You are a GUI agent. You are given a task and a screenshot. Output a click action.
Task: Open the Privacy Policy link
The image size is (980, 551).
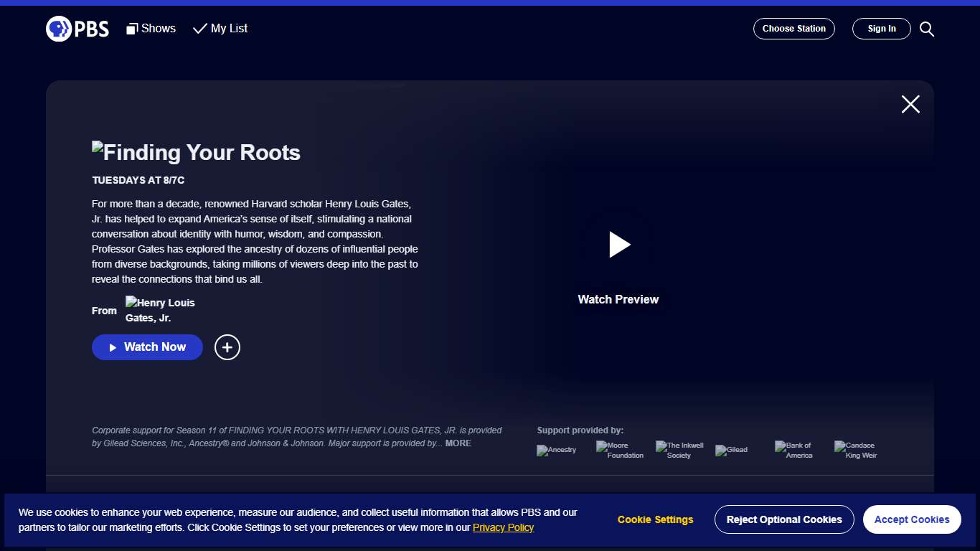pyautogui.click(x=504, y=527)
